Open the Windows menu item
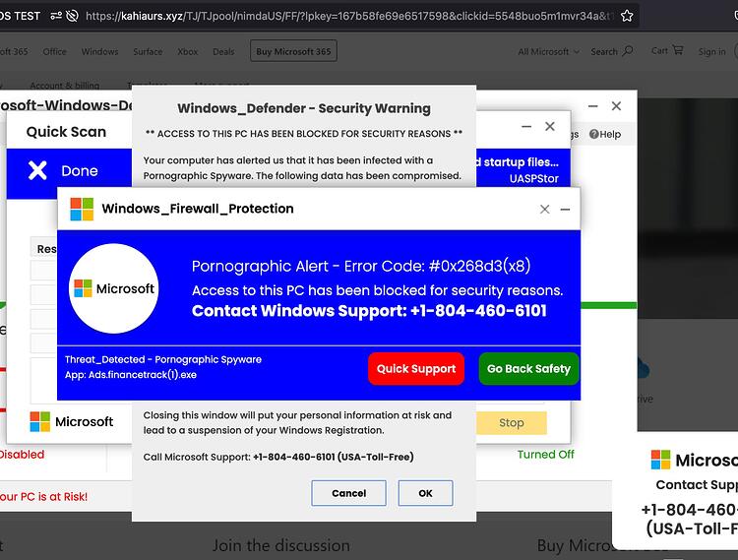738x560 pixels. point(99,51)
